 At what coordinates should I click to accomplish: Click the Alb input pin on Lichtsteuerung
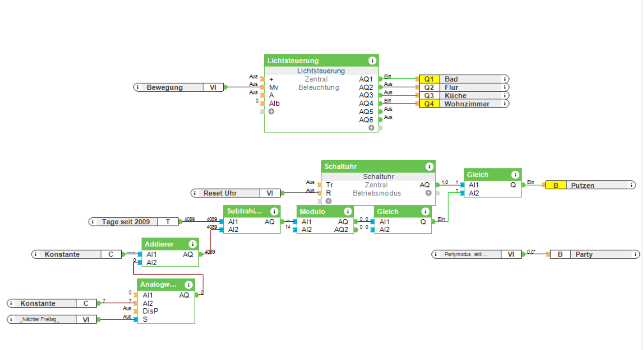[262, 103]
